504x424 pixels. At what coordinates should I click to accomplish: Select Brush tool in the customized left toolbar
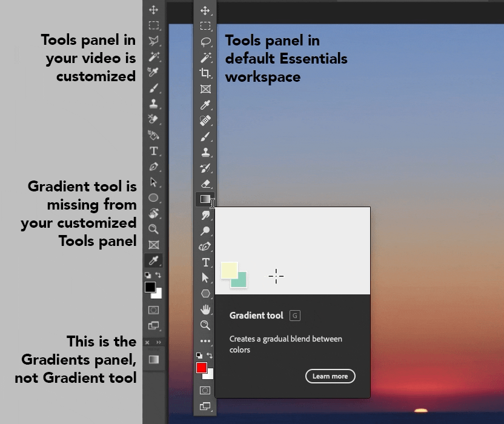(x=154, y=88)
